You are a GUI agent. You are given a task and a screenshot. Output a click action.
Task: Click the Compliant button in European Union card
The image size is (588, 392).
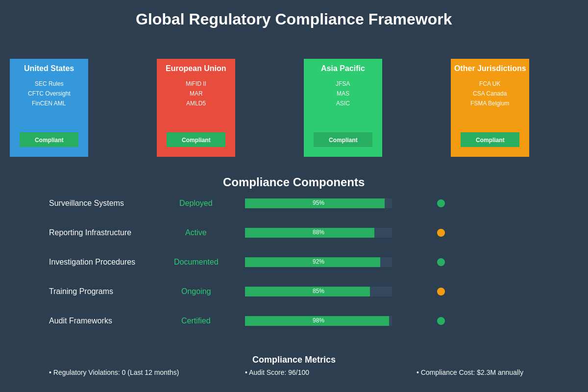pos(196,140)
